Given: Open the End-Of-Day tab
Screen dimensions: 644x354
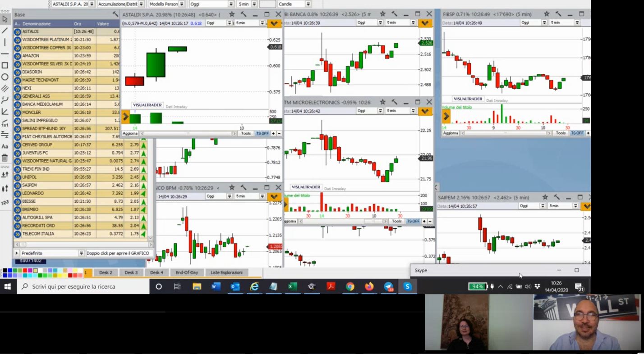Looking at the screenshot, I should (187, 272).
